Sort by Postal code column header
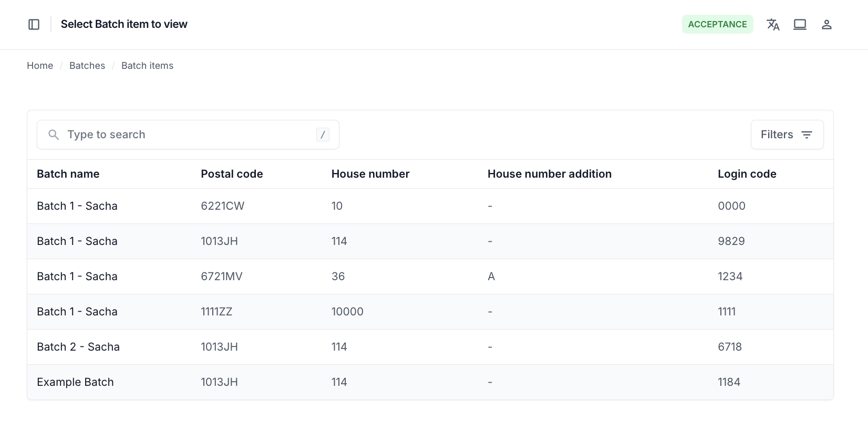 tap(232, 174)
